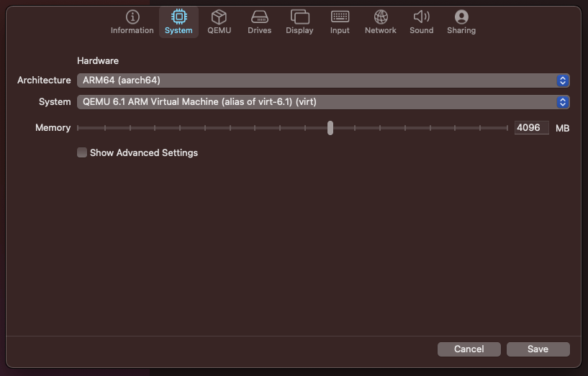588x376 pixels.
Task: Enable Show Advanced Settings checkbox
Action: [82, 152]
